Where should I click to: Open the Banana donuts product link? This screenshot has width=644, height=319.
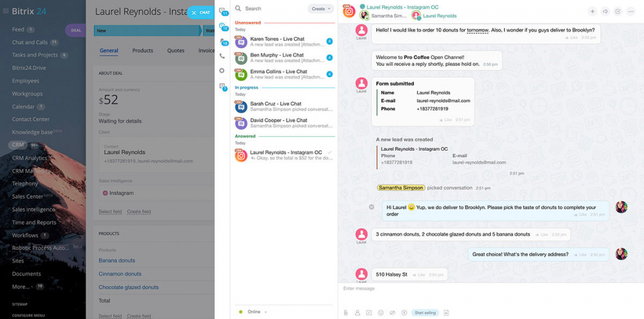[117, 261]
